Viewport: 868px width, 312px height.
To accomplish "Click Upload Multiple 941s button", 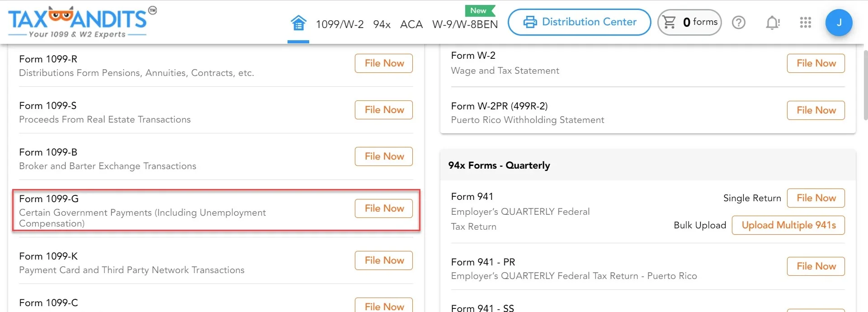I will point(788,225).
